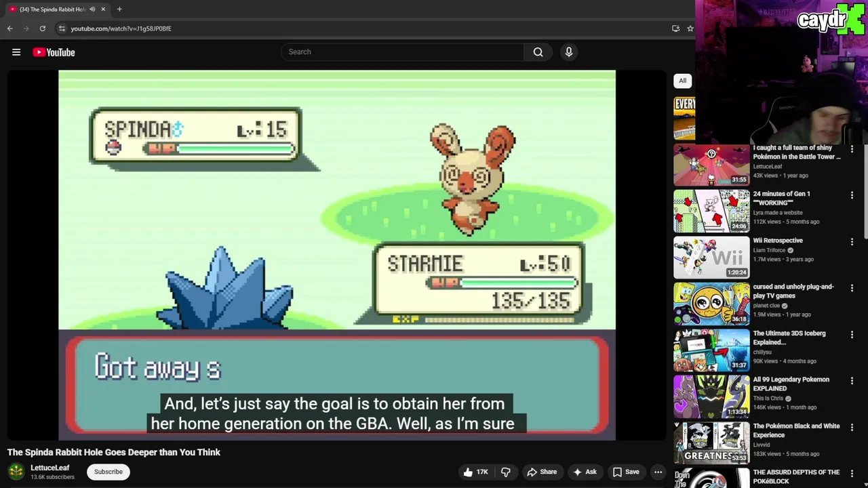This screenshot has height=488, width=868.
Task: Open options menu for 3DS Iceberg video
Action: tap(852, 334)
